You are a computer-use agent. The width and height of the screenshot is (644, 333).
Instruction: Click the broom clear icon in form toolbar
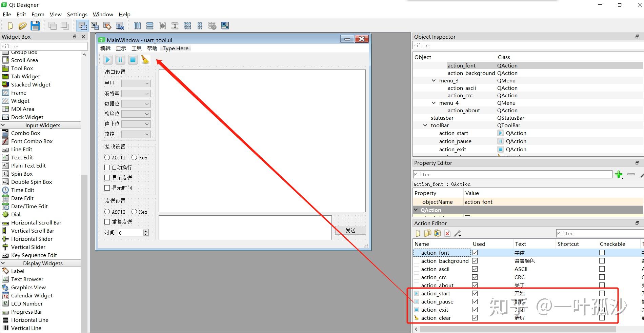click(x=145, y=60)
